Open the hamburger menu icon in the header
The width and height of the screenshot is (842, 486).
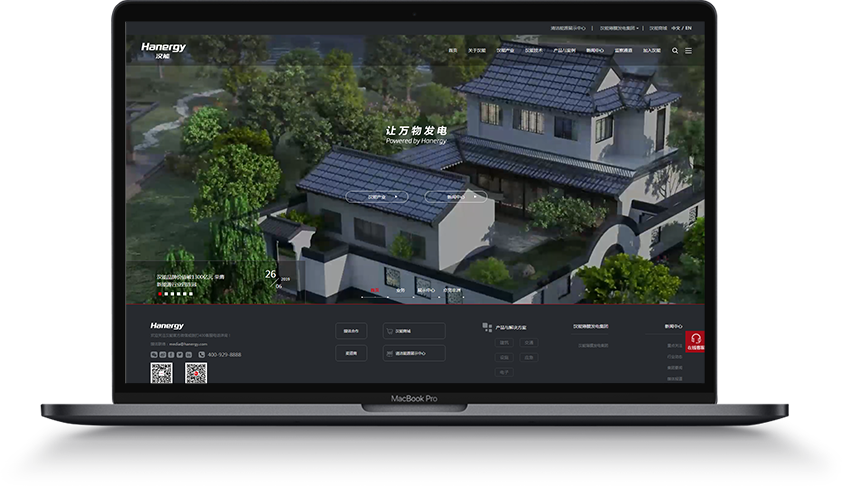coord(688,50)
